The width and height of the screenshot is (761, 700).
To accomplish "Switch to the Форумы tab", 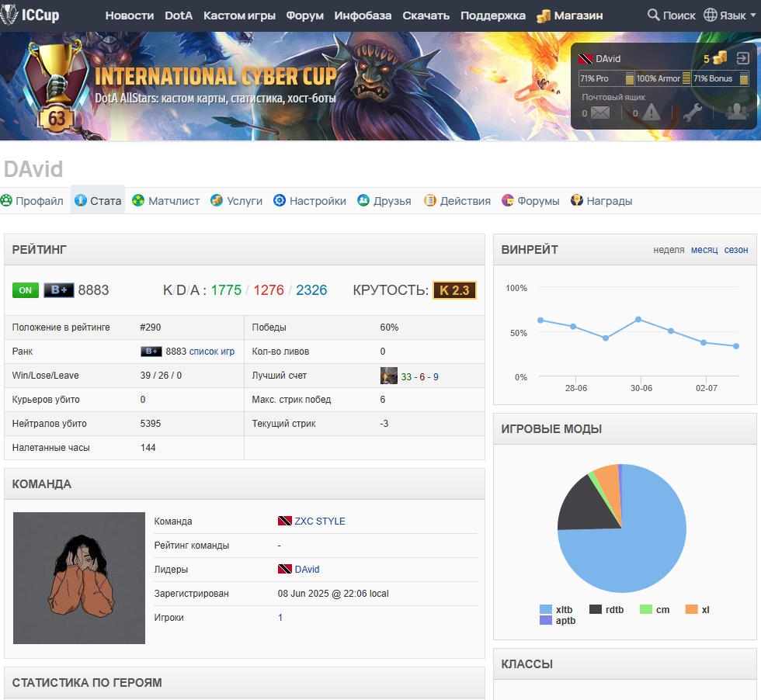I will pos(530,201).
